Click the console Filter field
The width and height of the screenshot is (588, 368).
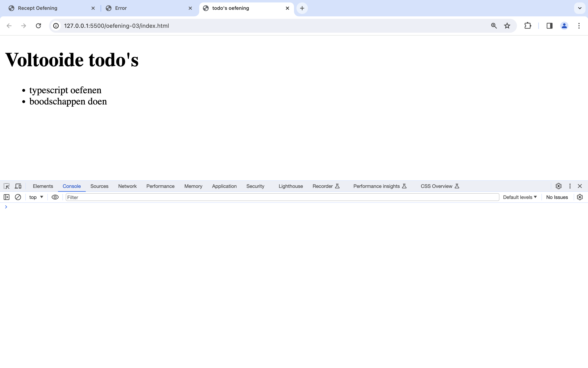click(x=282, y=197)
